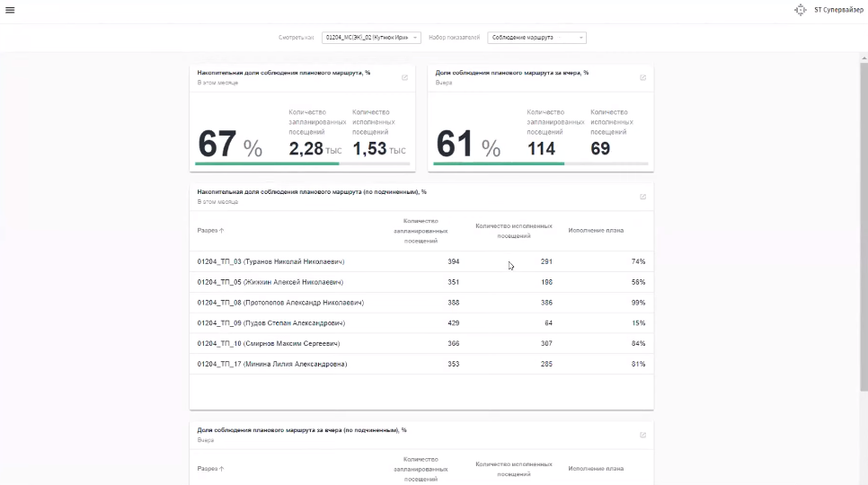
Task: Click the 67% green progress bar
Action: 267,163
